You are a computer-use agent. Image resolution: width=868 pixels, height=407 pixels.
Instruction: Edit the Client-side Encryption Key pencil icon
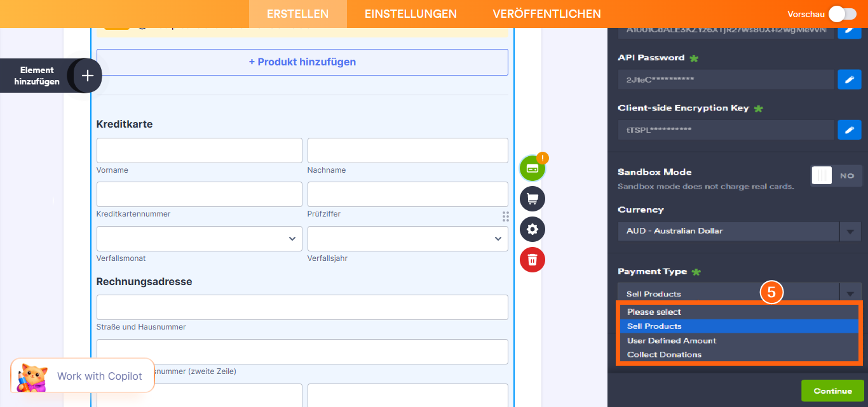point(850,130)
